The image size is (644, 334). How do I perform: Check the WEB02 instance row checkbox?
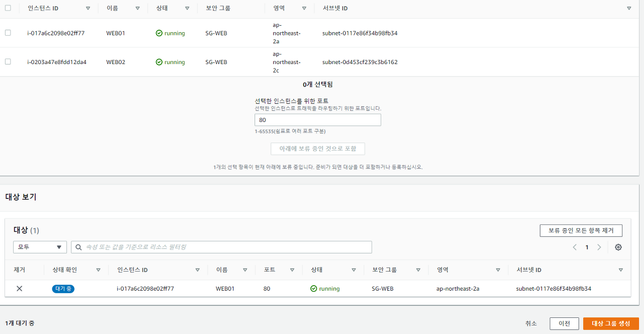click(8, 61)
